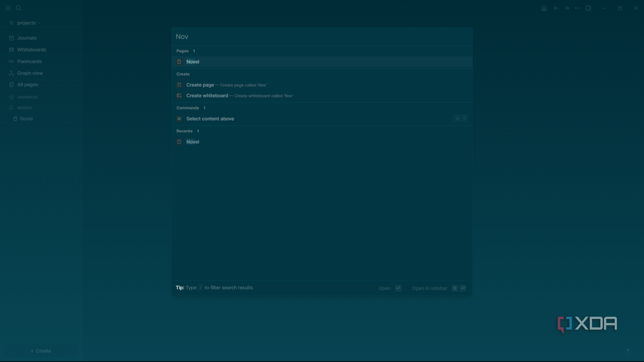Go forward with the right arrow icon
The width and height of the screenshot is (644, 362).
point(567,8)
